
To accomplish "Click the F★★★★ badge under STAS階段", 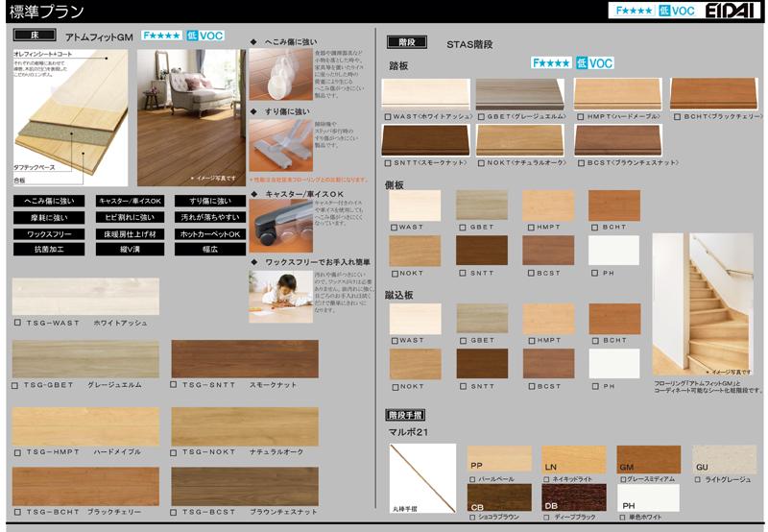I will click(x=551, y=63).
